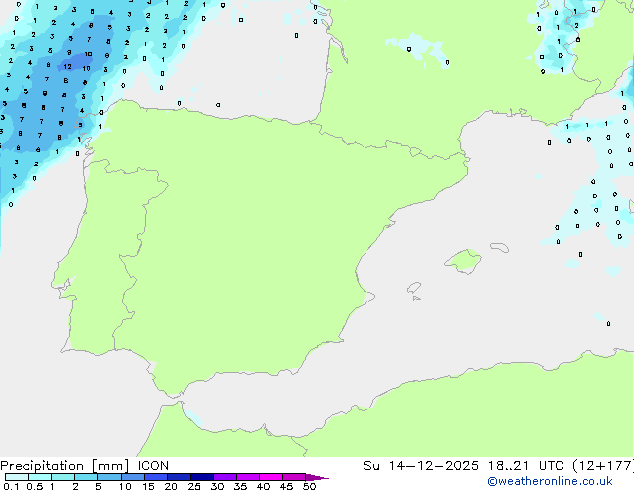Click the Ibiza island outline
Image resolution: width=634 pixels, height=490 pixels.
414,288
